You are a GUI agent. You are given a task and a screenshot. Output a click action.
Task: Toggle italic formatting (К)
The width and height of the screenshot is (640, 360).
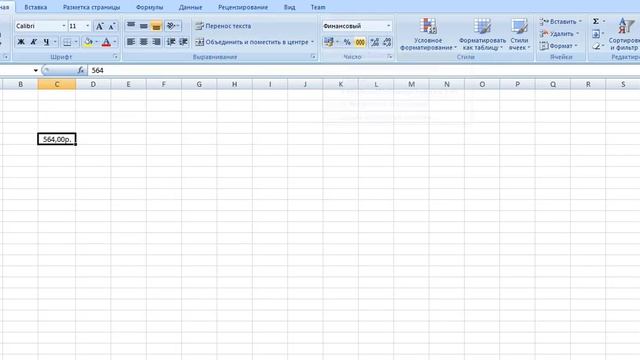pyautogui.click(x=33, y=42)
